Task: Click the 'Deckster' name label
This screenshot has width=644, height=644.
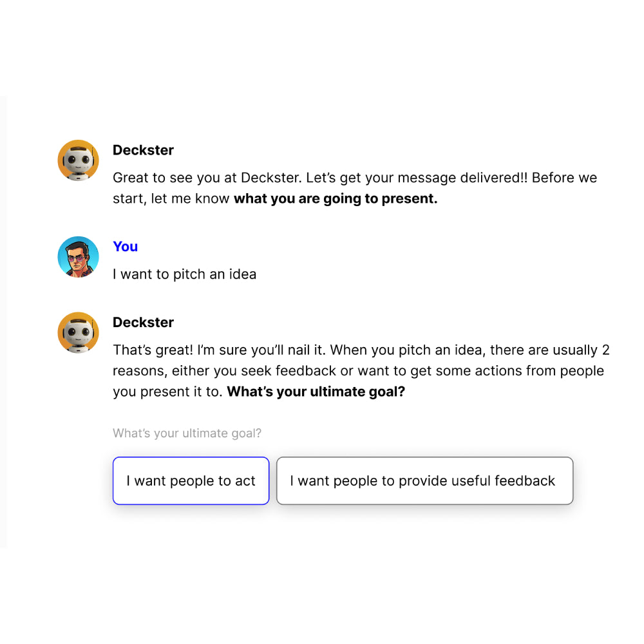Action: 143,150
